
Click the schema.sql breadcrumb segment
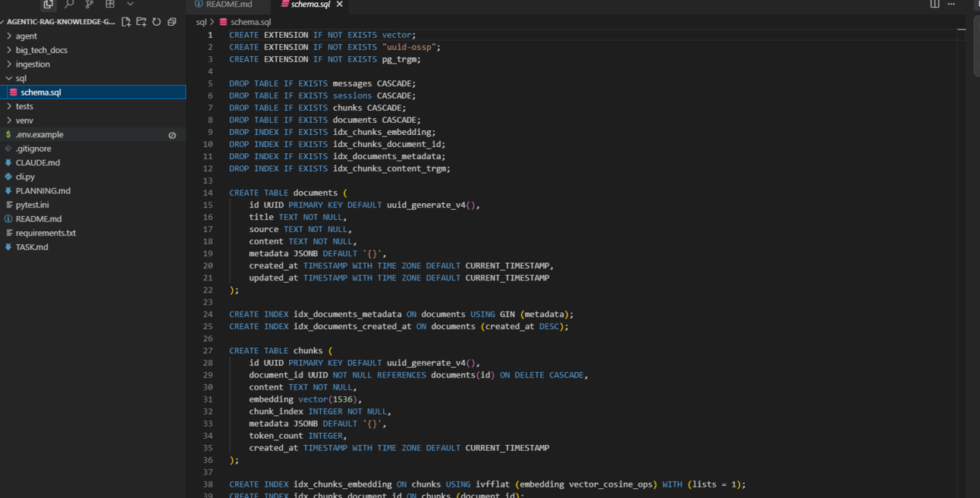[x=250, y=22]
